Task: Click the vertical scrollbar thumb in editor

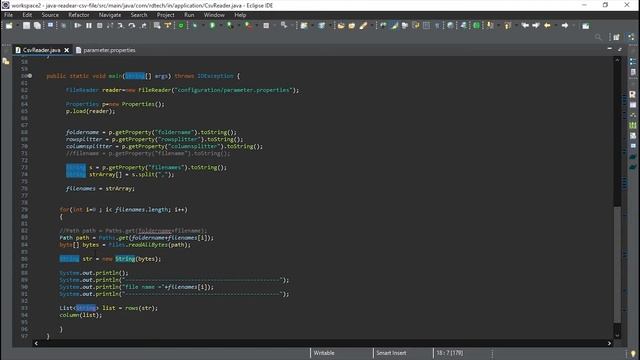Action: pyautogui.click(x=617, y=264)
